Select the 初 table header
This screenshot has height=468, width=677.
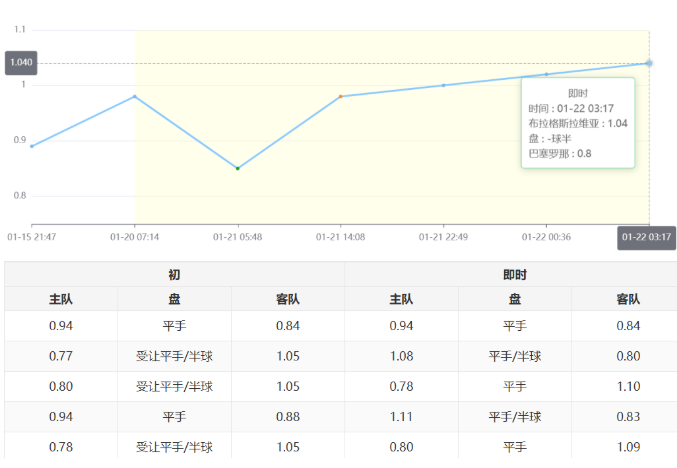click(174, 274)
